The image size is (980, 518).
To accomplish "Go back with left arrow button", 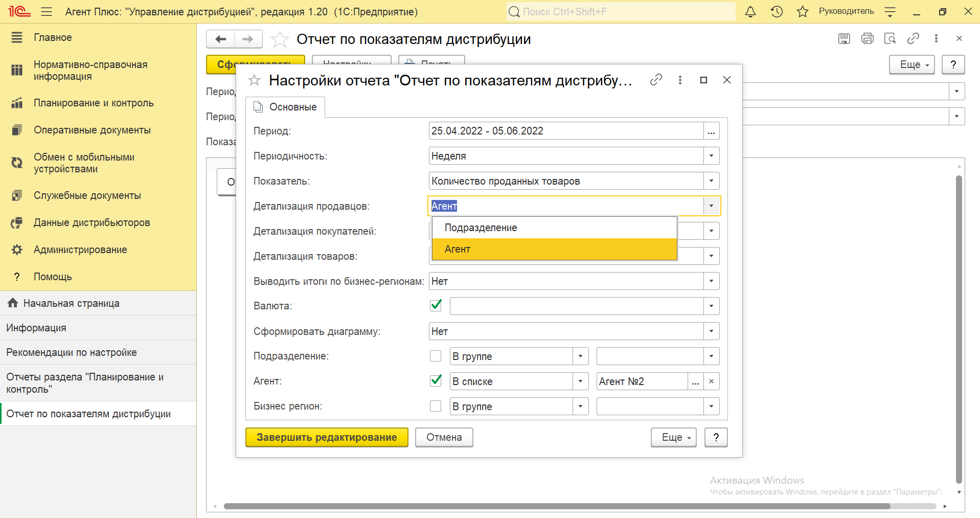I will pyautogui.click(x=220, y=39).
